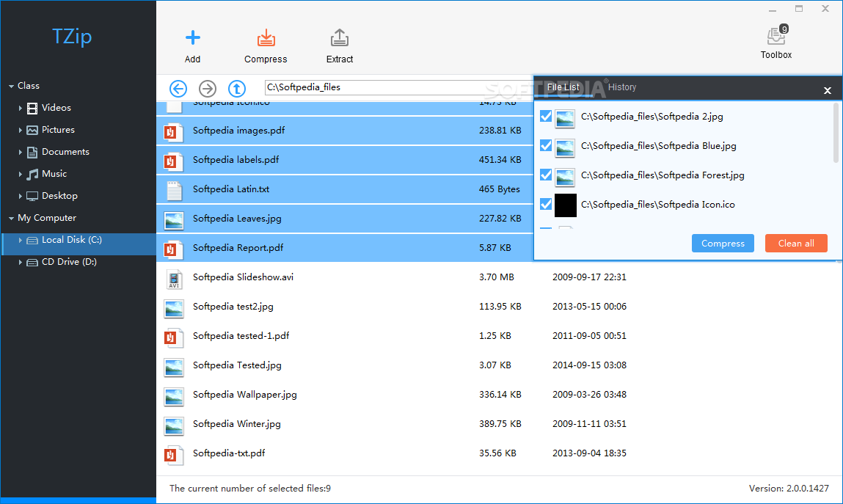Expand the Videos tree node arrow

tap(21, 108)
